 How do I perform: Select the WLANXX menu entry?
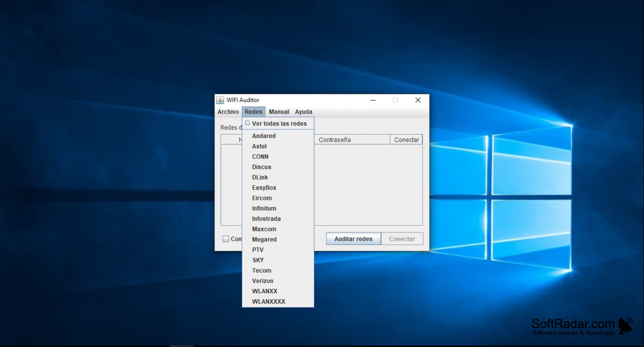coord(278,291)
